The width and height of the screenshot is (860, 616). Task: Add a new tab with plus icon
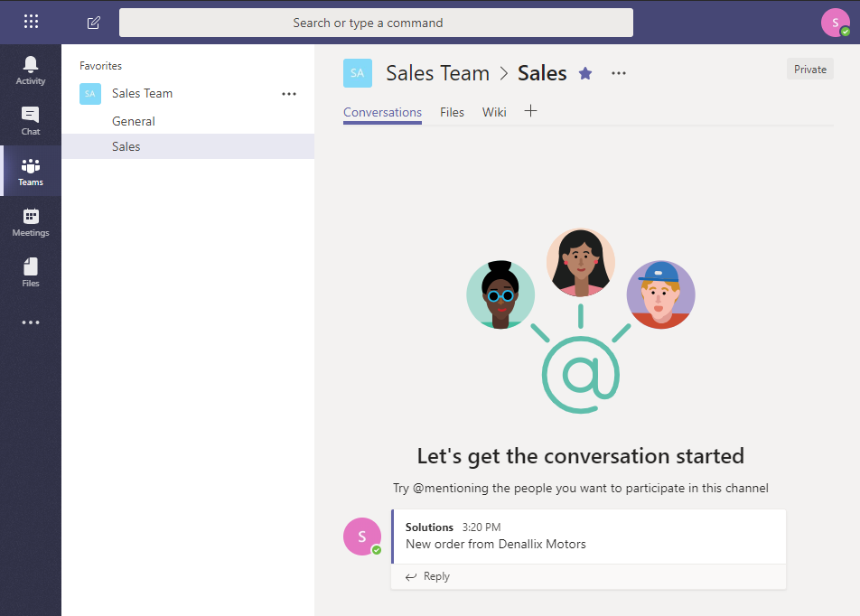pos(531,111)
